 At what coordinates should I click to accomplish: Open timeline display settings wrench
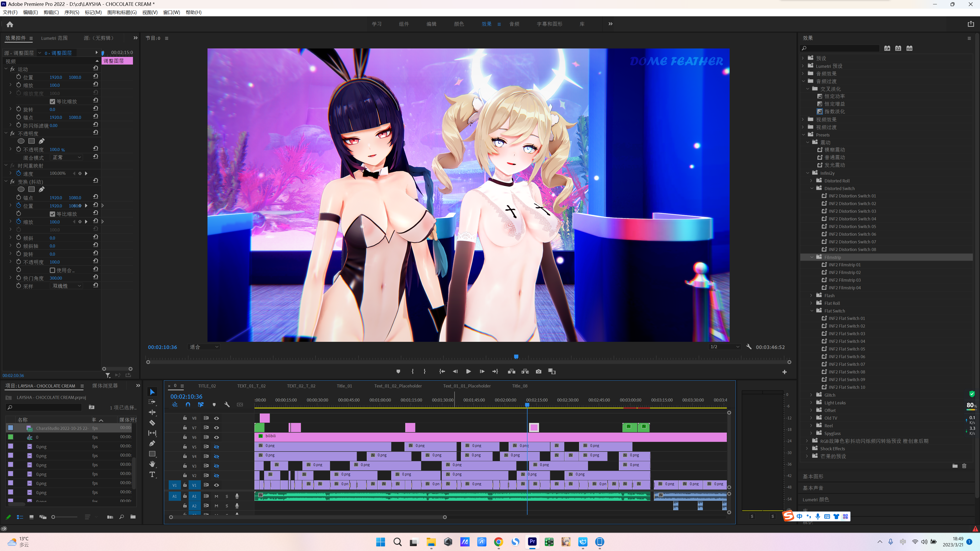(227, 405)
